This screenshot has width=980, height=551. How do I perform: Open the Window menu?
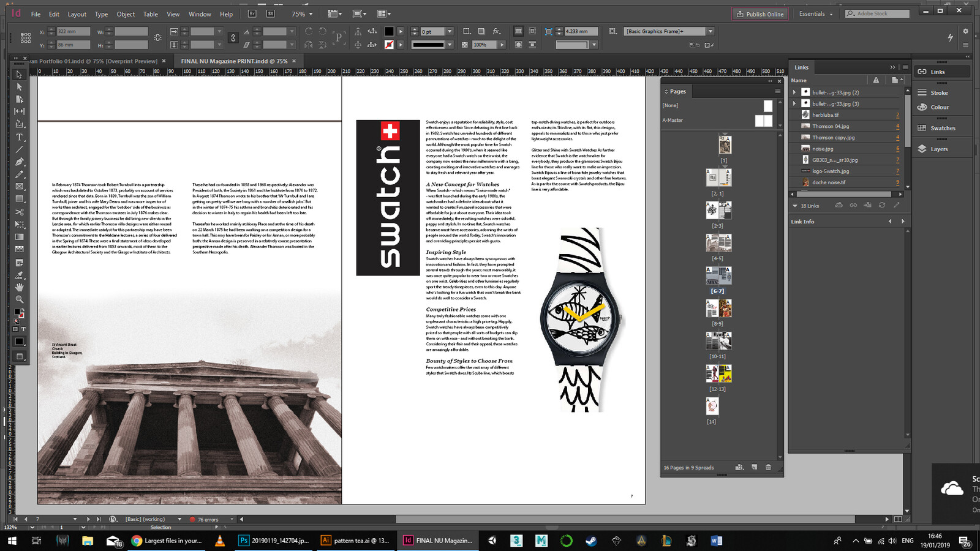point(200,14)
